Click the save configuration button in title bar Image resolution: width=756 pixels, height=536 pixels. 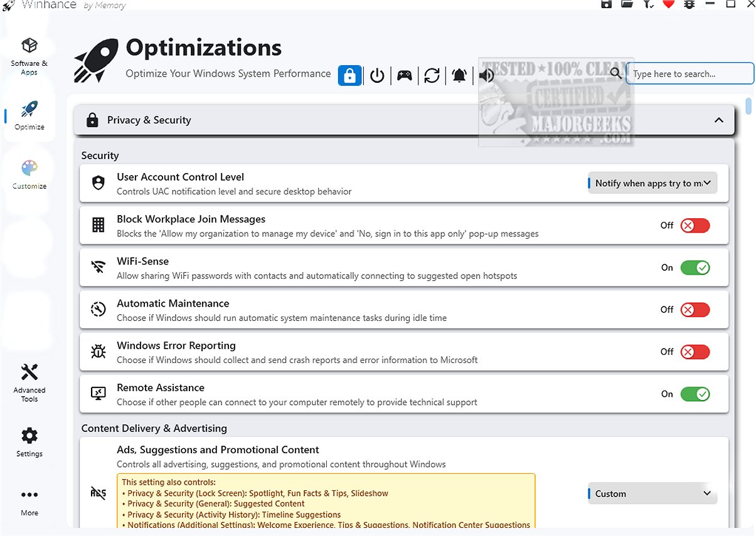606,4
